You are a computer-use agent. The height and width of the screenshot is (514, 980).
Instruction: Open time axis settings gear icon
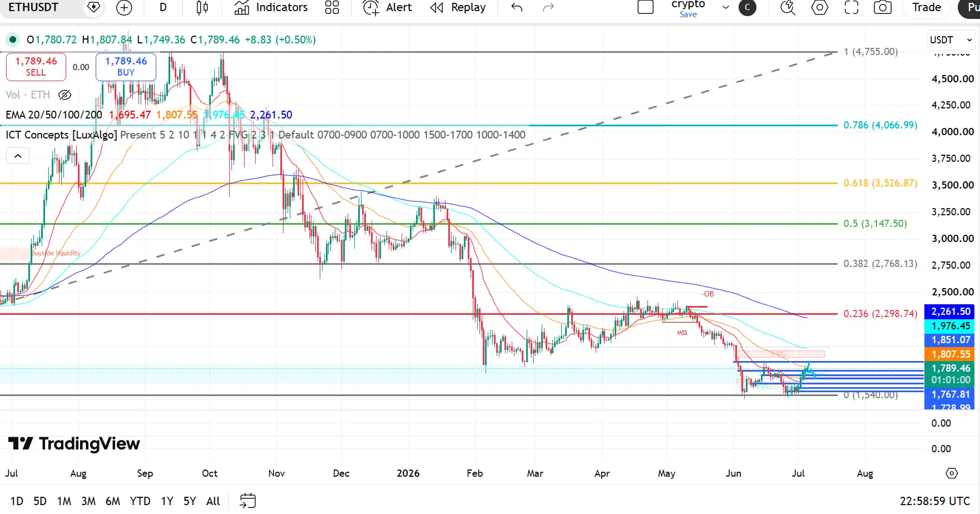(952, 473)
